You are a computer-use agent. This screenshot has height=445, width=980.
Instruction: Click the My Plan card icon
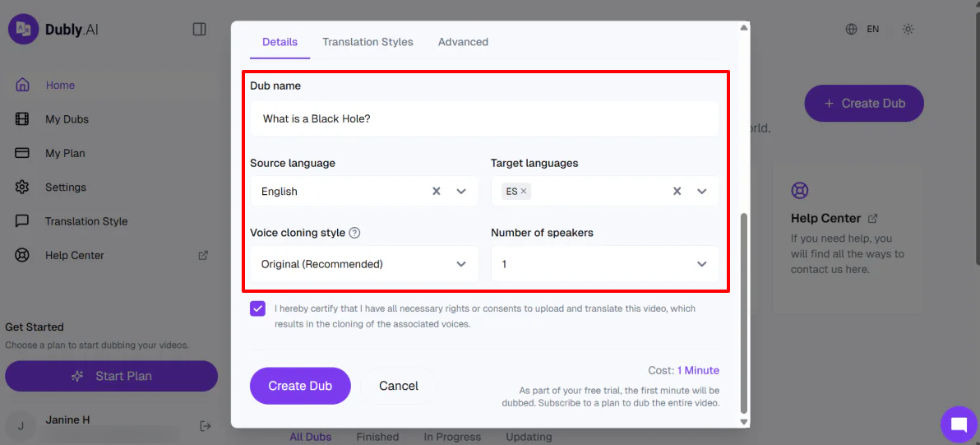coord(22,153)
